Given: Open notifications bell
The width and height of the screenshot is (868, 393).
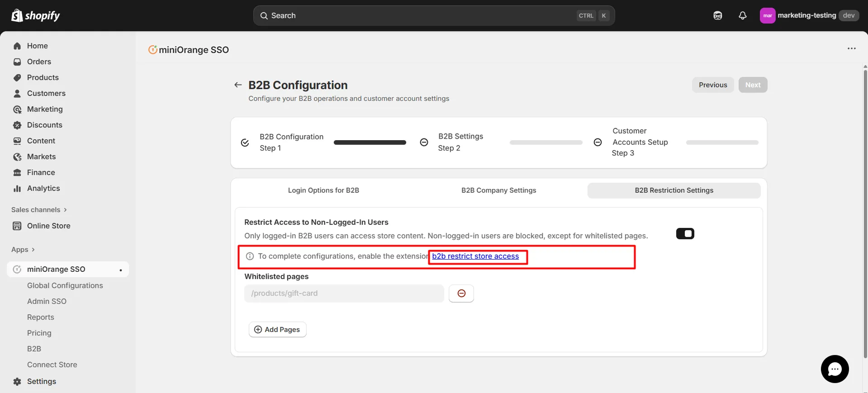Looking at the screenshot, I should (x=743, y=15).
